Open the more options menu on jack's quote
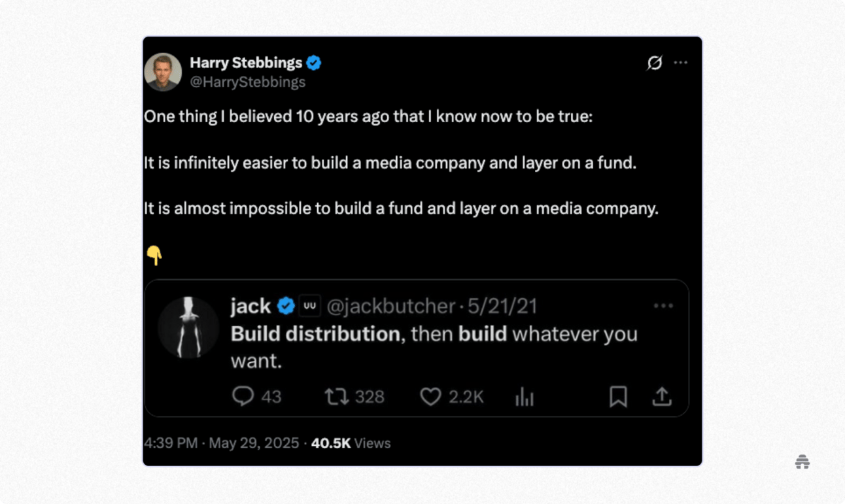This screenshot has height=504, width=845. (663, 305)
